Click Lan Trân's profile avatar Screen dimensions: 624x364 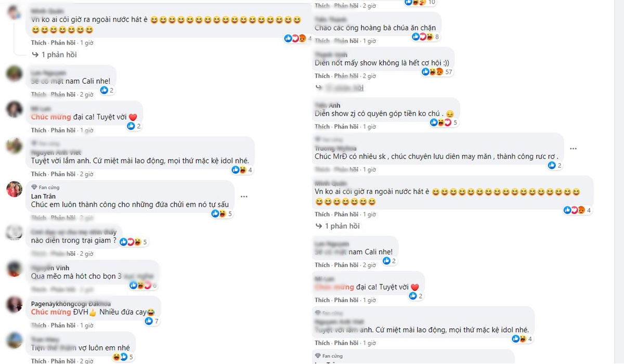coord(14,189)
